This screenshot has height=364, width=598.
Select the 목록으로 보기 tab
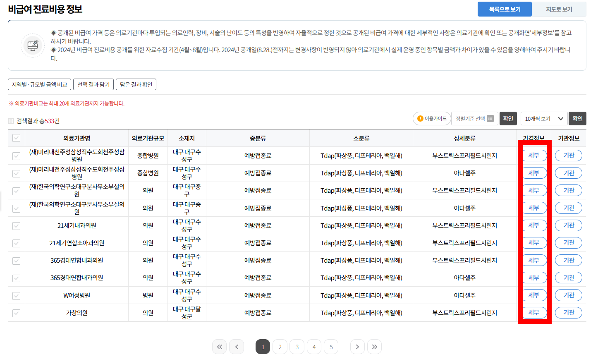[x=505, y=9]
